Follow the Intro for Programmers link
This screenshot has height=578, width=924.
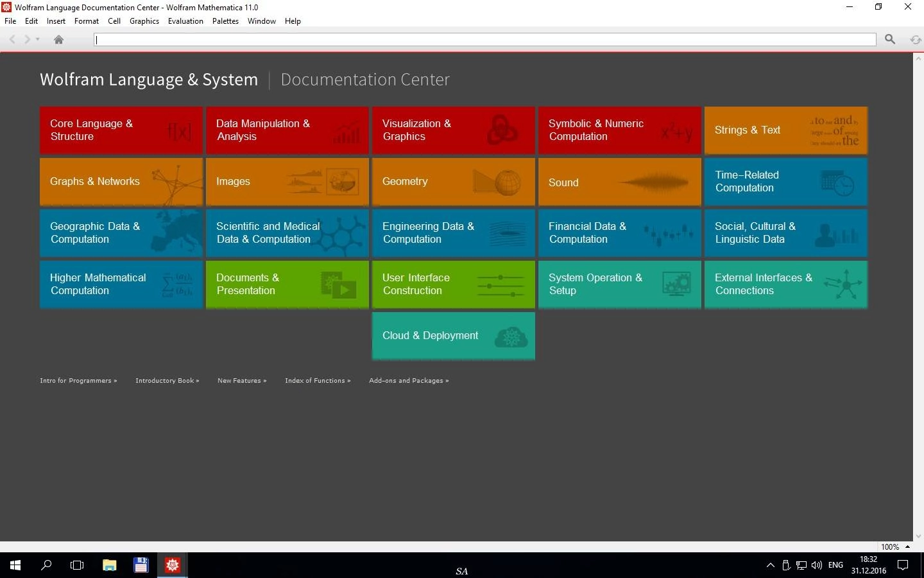78,381
